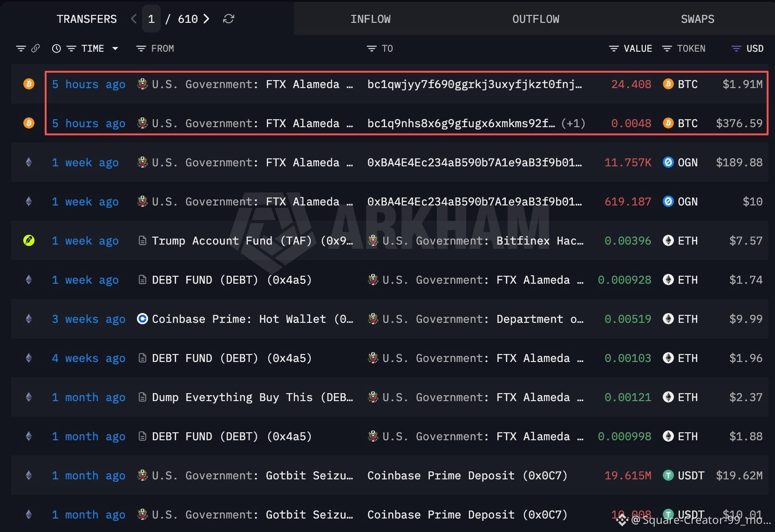Viewport: 775px width, 532px height.
Task: Select the $376.59 USD value
Action: tap(739, 123)
